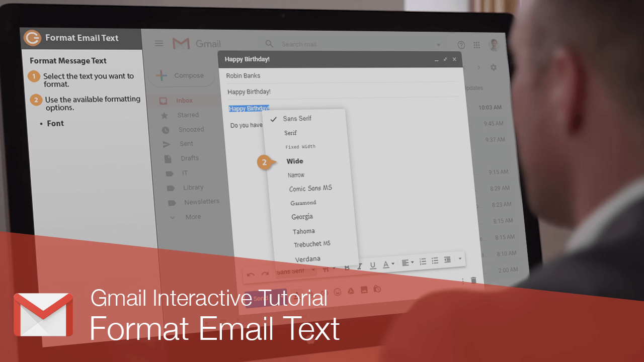
Task: Redo the last edit in the message
Action: tap(265, 274)
